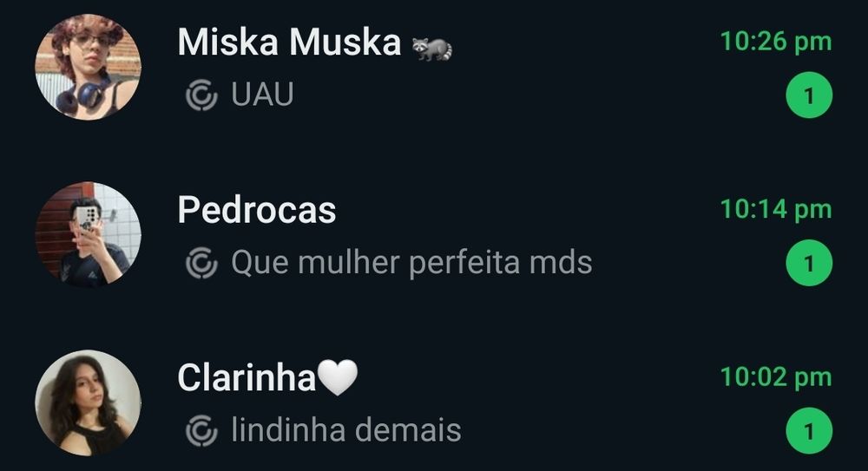The height and width of the screenshot is (471, 868).
Task: Tap the unread badge in Pedrocas's chat
Action: [809, 263]
